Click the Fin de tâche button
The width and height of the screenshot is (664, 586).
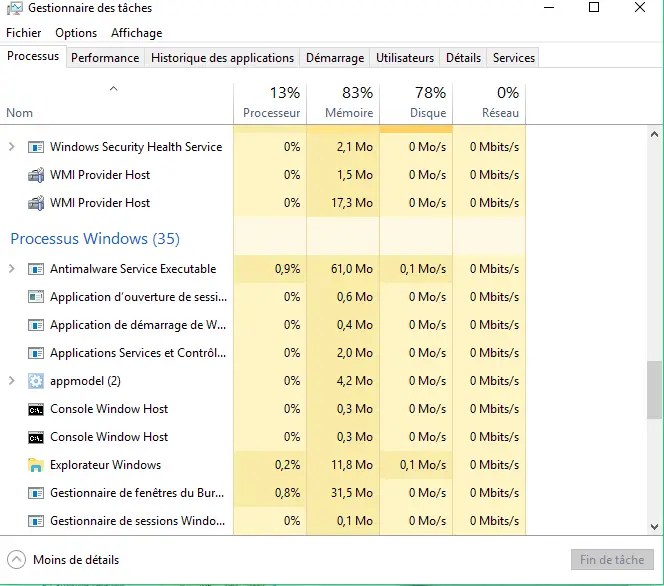click(612, 560)
